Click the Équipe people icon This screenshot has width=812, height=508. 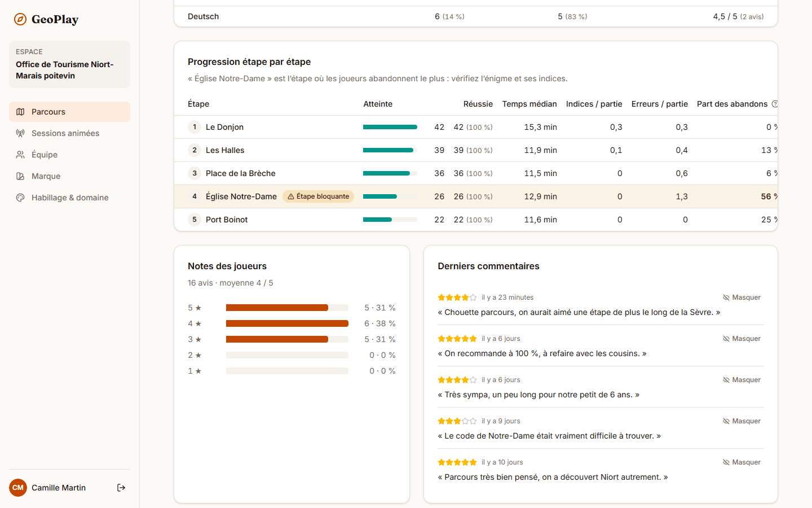click(x=20, y=155)
